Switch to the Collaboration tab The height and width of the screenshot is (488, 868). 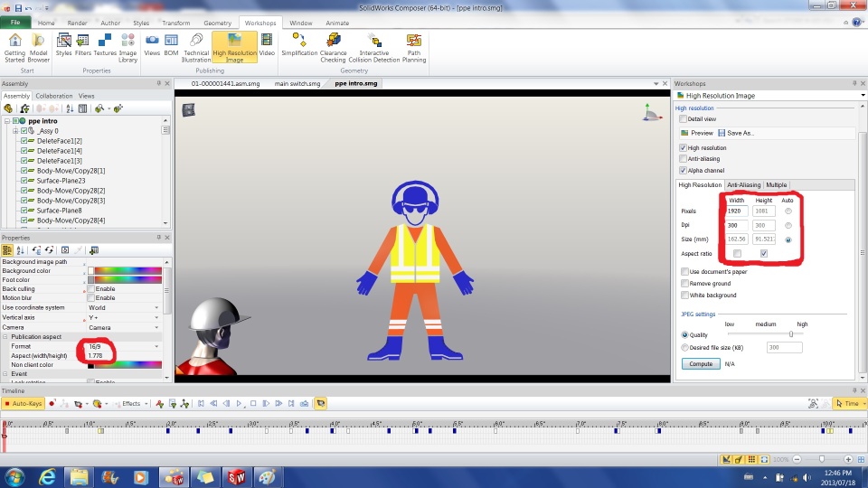point(53,96)
